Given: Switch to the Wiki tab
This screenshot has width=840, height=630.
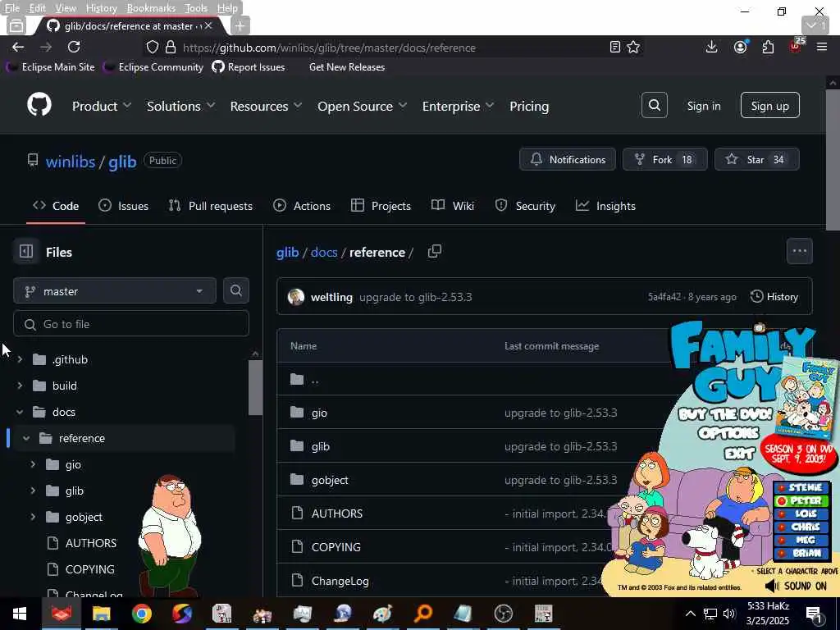Looking at the screenshot, I should (453, 206).
